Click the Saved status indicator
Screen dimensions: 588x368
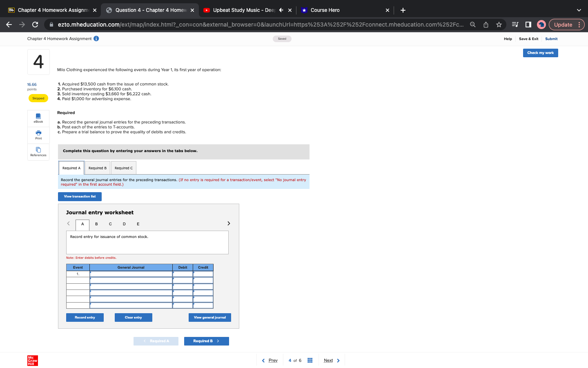pos(282,39)
